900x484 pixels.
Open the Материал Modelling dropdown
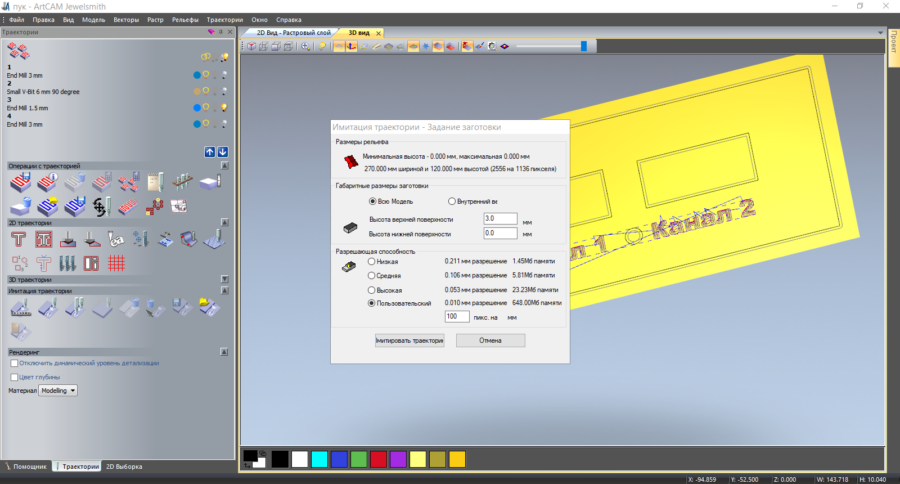(x=57, y=390)
